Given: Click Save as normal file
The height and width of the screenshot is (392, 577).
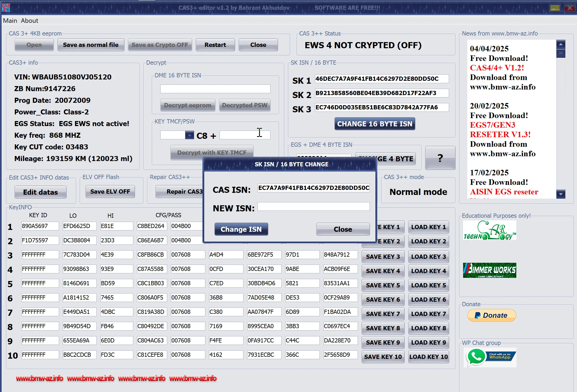Looking at the screenshot, I should [91, 45].
